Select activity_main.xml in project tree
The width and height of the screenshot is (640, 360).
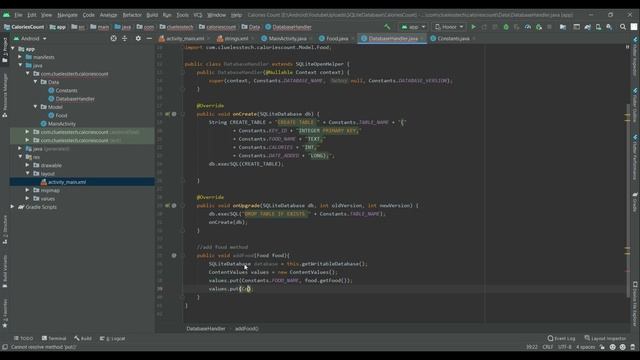tap(67, 182)
